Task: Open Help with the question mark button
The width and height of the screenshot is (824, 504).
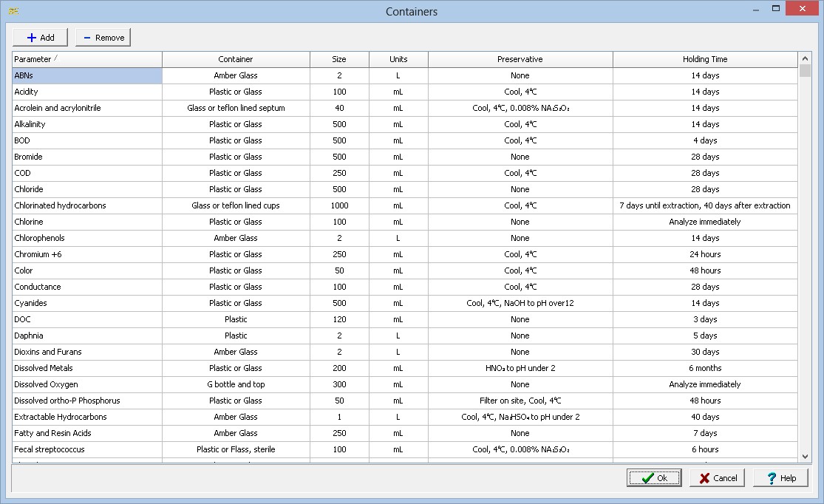Action: 780,478
